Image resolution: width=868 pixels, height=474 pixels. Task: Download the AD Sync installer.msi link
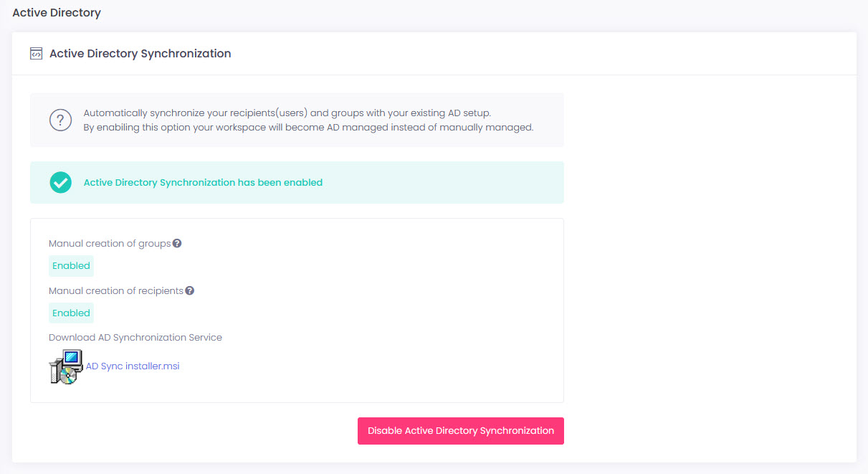click(x=133, y=366)
